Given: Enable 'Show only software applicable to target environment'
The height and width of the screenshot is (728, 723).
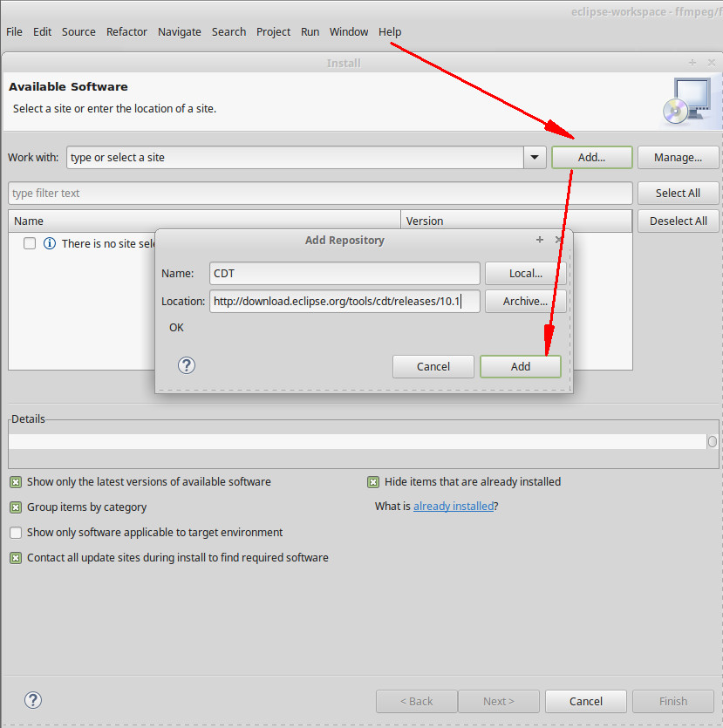Looking at the screenshot, I should [16, 533].
